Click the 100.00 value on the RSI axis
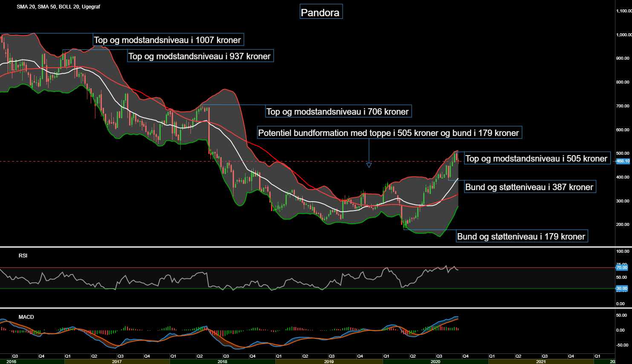Image resolution: width=632 pixels, height=364 pixels. (623, 251)
